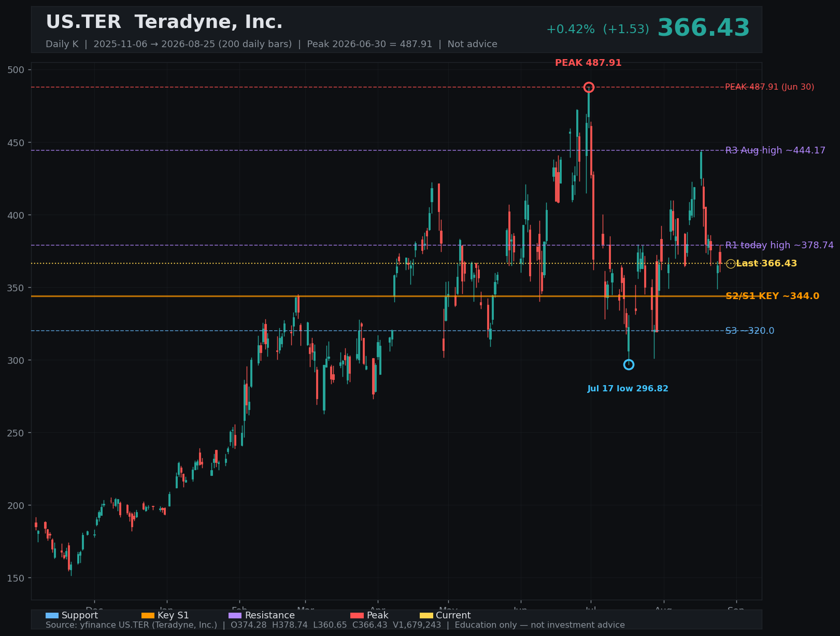Click the 'Source: yfinance US.TER' footer text
This screenshot has width=840, height=636.
point(335,625)
